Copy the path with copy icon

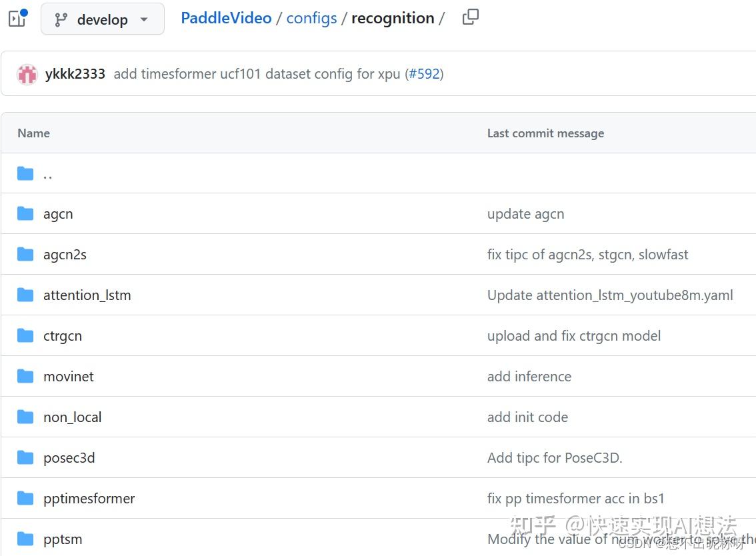point(470,17)
